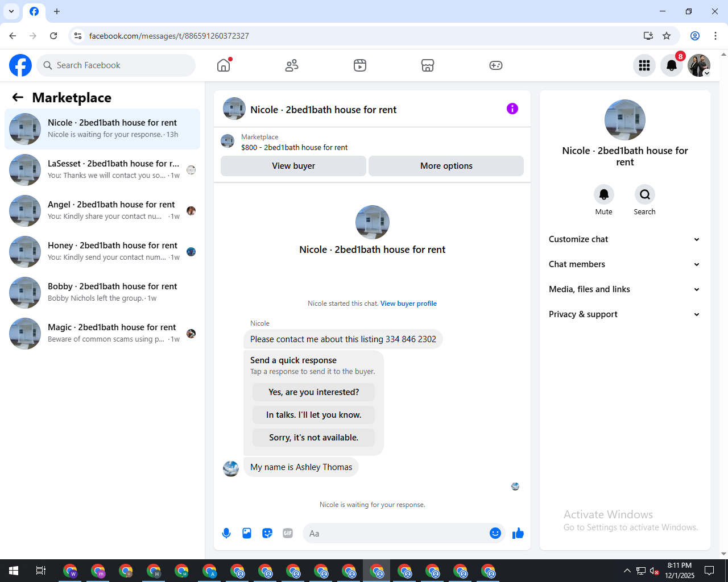Reload the page in the browser

coord(53,36)
